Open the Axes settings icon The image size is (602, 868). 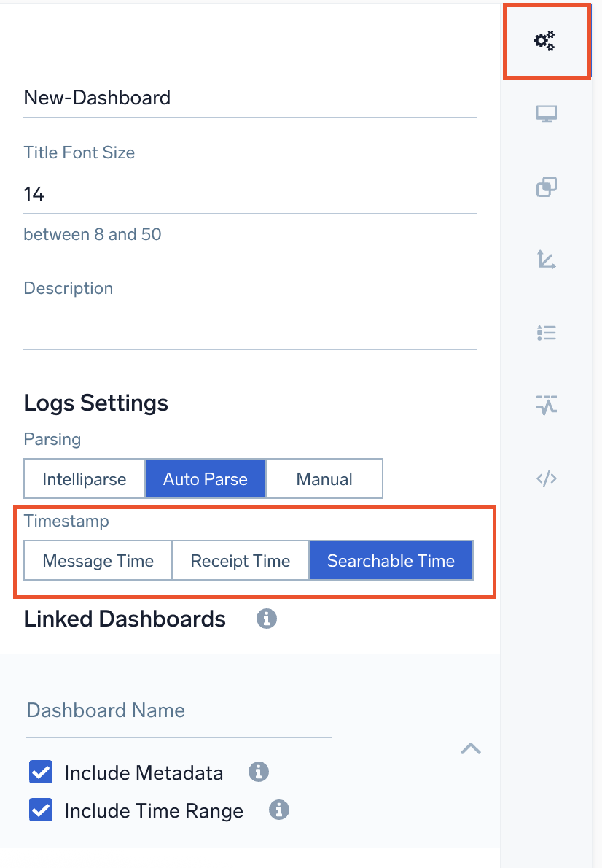[546, 260]
